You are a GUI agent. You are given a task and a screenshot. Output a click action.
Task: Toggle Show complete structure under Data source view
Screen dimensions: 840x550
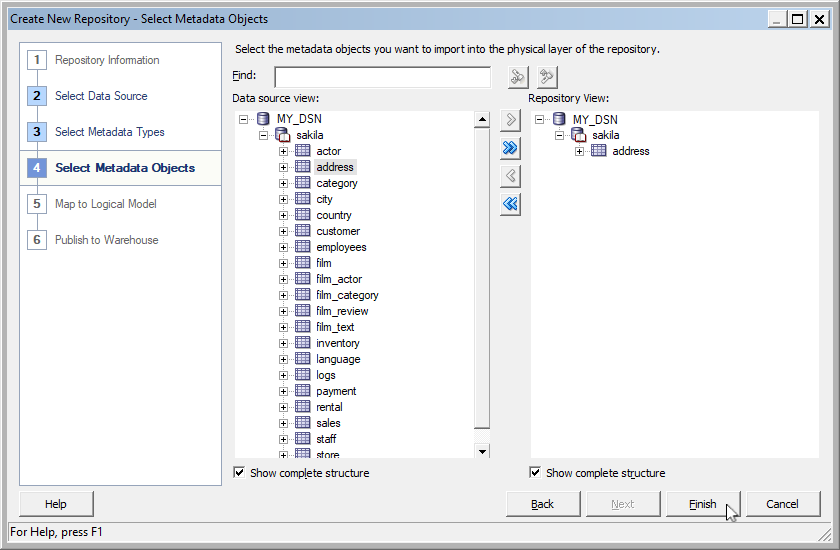click(239, 472)
